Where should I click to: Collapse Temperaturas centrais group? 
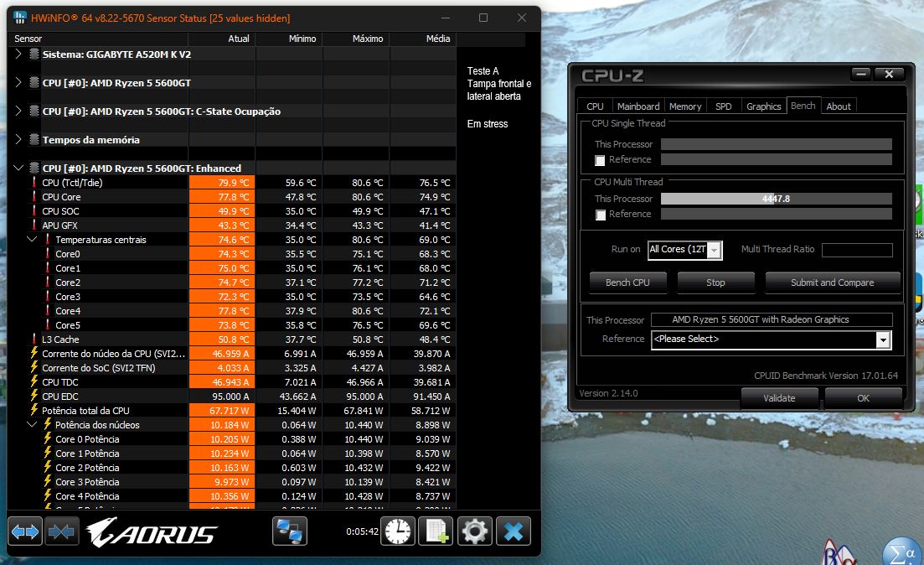32,240
